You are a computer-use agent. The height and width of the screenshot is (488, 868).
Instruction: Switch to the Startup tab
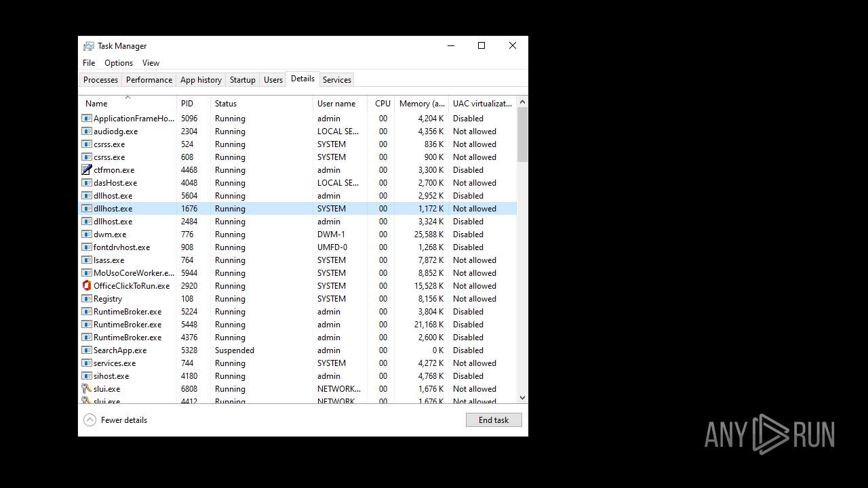pos(242,80)
